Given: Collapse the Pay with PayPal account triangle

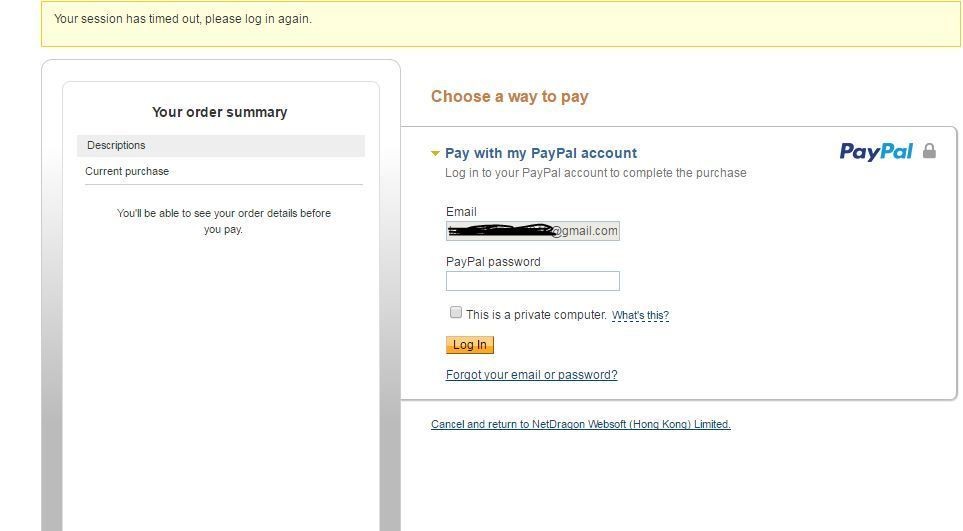Looking at the screenshot, I should click(x=435, y=154).
